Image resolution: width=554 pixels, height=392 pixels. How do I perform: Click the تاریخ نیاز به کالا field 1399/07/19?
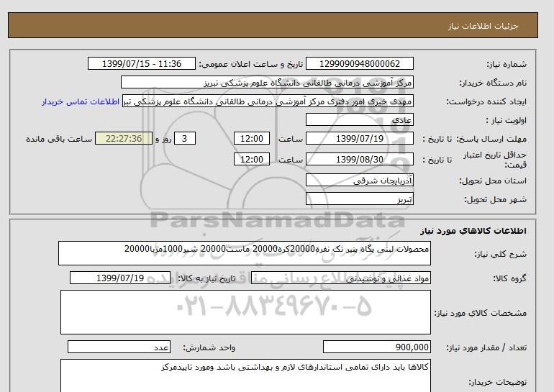pyautogui.click(x=120, y=278)
